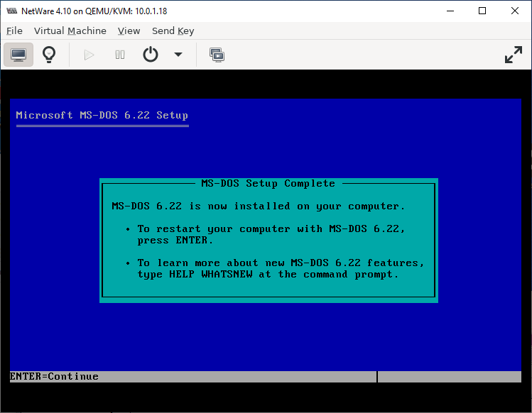Minimize the NetWare QEMU/KVM window
This screenshot has height=413, width=532.
[x=450, y=11]
